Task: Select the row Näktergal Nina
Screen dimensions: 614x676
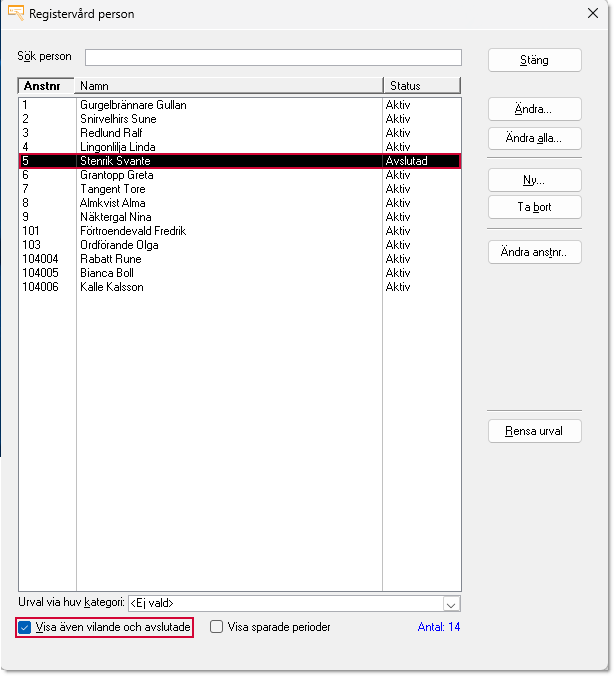Action: [x=240, y=217]
